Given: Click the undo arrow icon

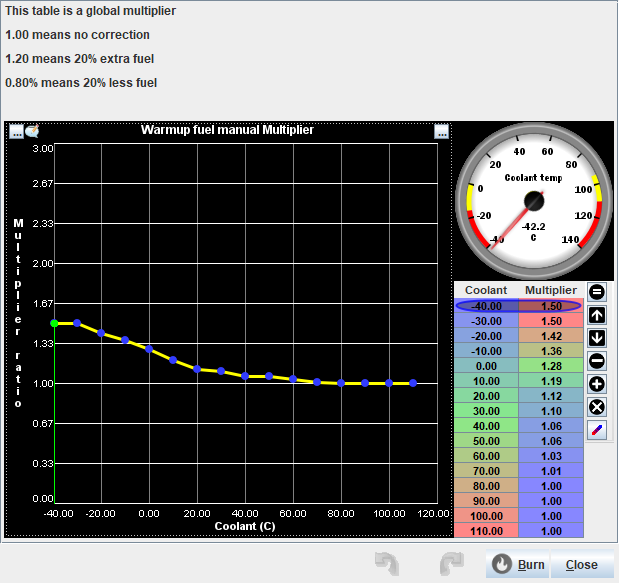Looking at the screenshot, I should (385, 564).
